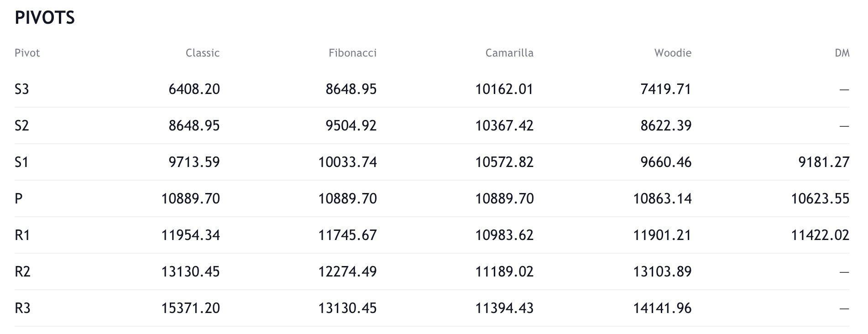868x334 pixels.
Task: Click DM S1 value 9181.27
Action: pyautogui.click(x=824, y=162)
